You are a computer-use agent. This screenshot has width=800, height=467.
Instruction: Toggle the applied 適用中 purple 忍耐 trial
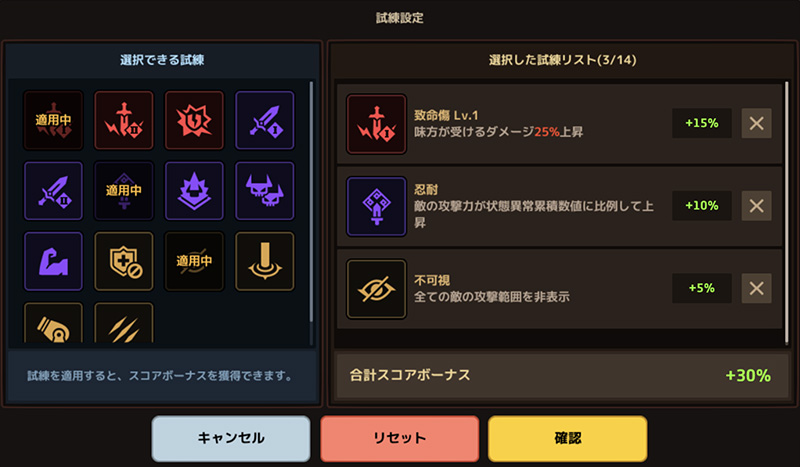(124, 191)
